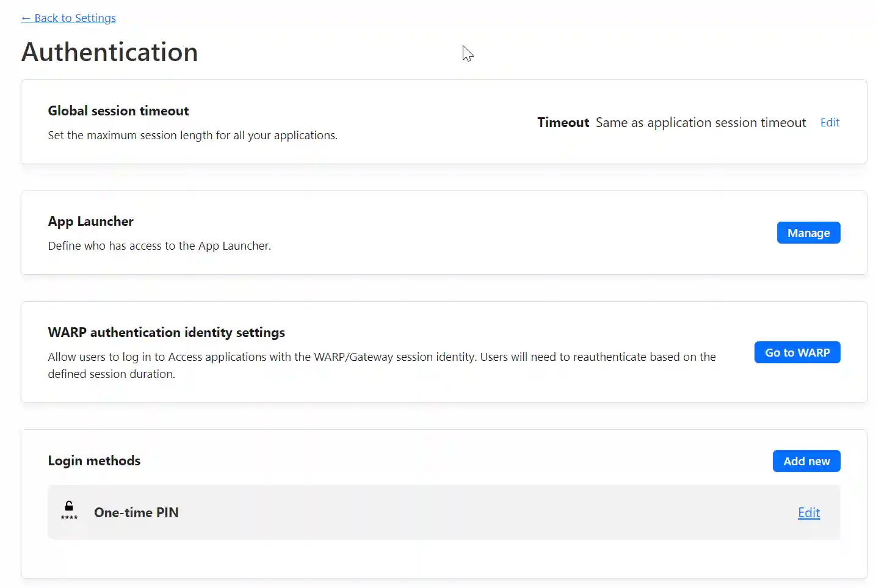
Task: Click the App Launcher description text
Action: [x=159, y=245]
